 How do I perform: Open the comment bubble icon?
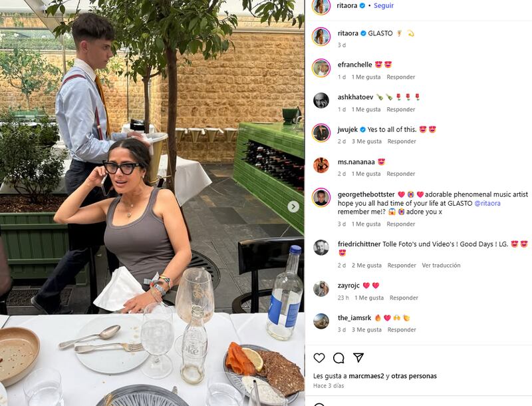point(338,358)
